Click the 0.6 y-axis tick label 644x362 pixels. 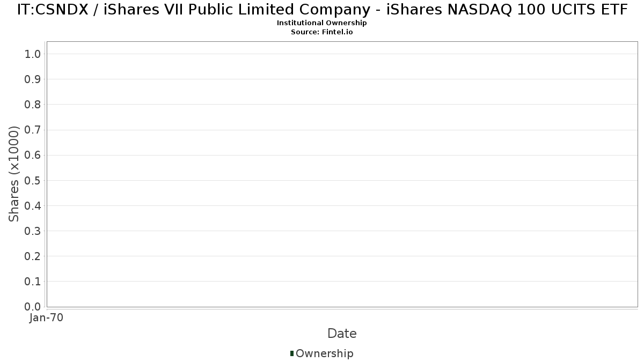[33, 155]
